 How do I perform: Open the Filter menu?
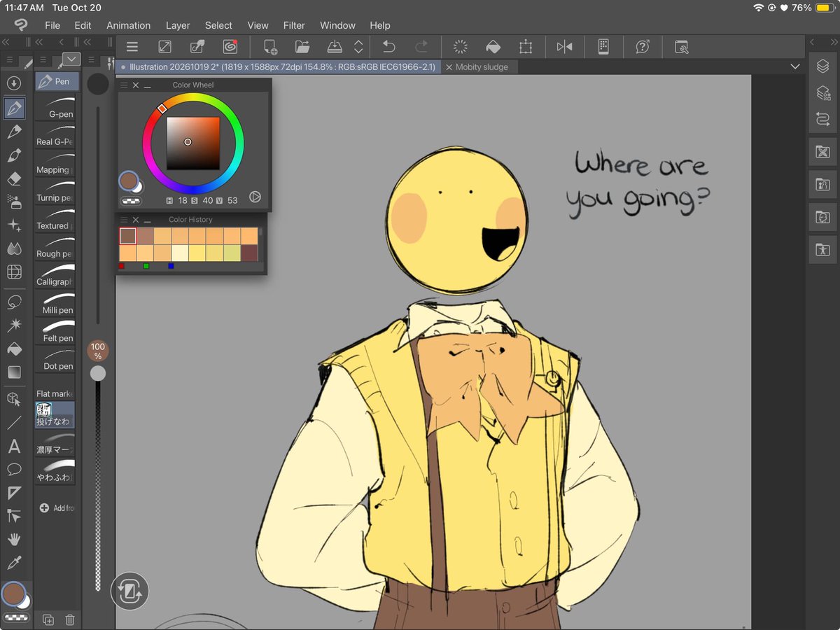[x=294, y=25]
